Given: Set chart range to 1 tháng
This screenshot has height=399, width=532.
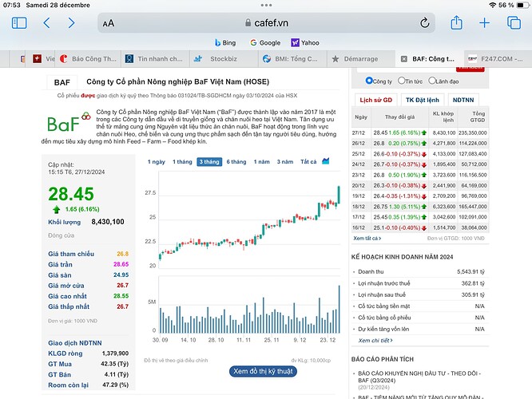Looking at the screenshot, I should pyautogui.click(x=183, y=162).
